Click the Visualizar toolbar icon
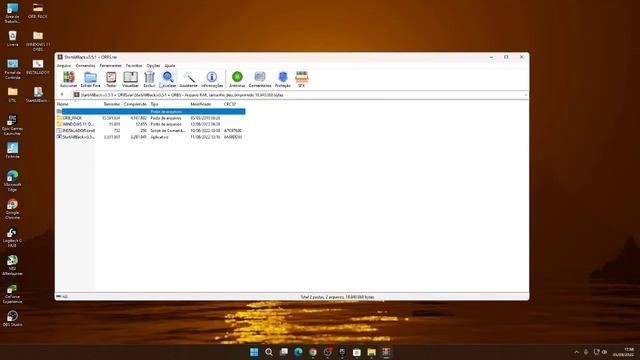This screenshot has width=640, height=360. point(130,79)
